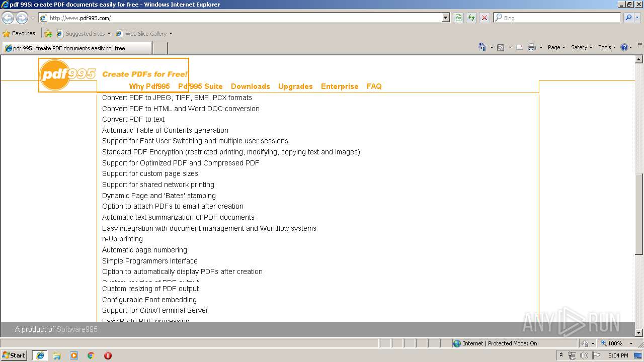This screenshot has height=362, width=644.
Task: Click the volume speaker tray icon
Action: click(x=584, y=355)
